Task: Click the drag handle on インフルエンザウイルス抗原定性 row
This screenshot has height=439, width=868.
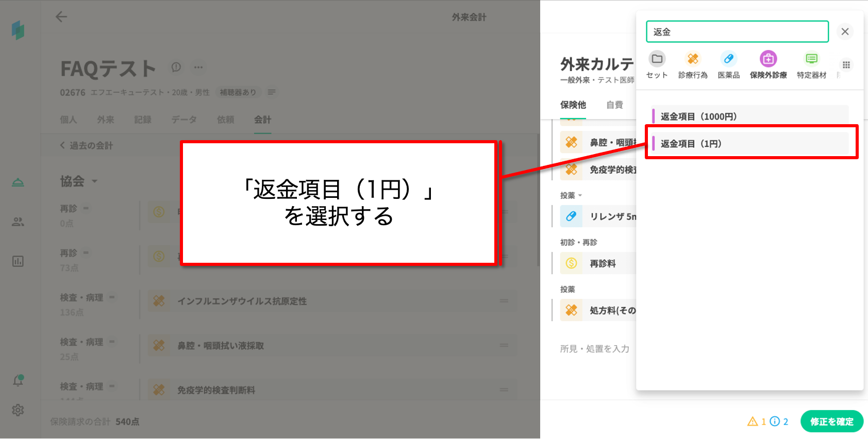Action: pyautogui.click(x=504, y=301)
